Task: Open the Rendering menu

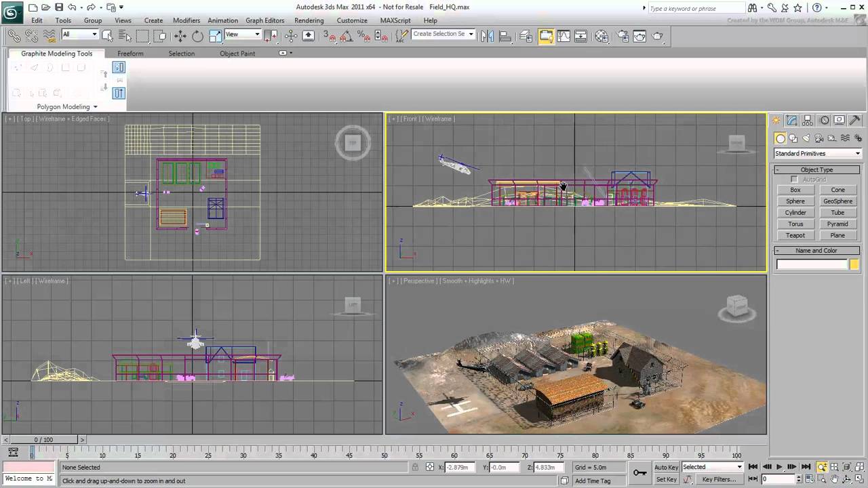Action: [x=309, y=20]
